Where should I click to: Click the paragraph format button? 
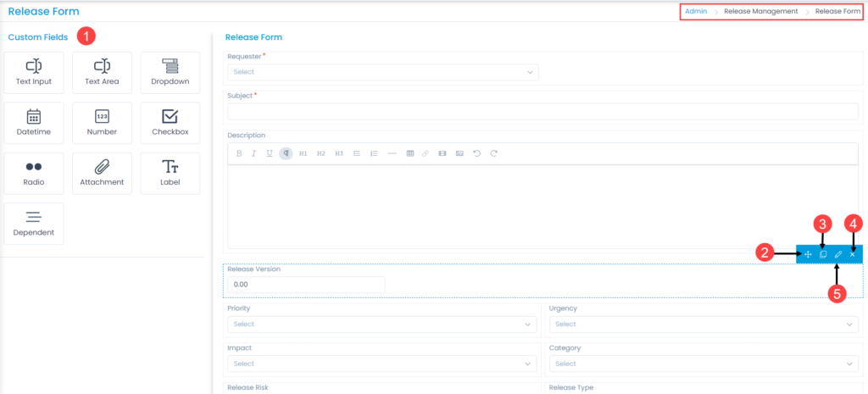coord(286,153)
